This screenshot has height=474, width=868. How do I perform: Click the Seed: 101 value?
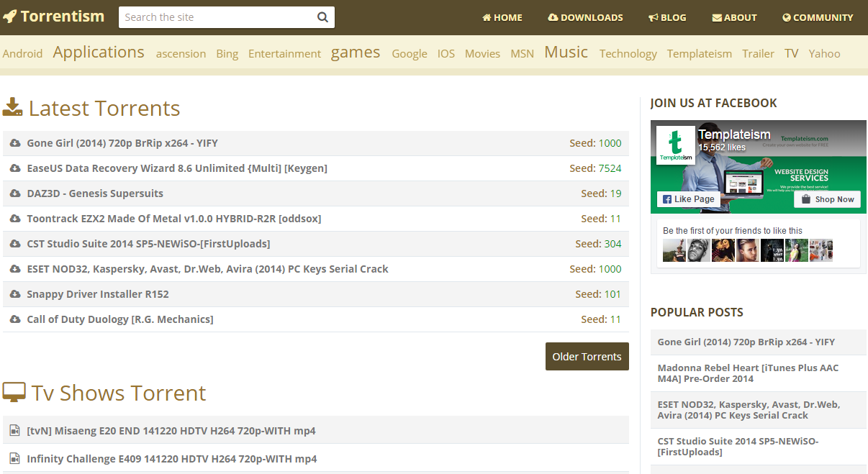pyautogui.click(x=612, y=294)
